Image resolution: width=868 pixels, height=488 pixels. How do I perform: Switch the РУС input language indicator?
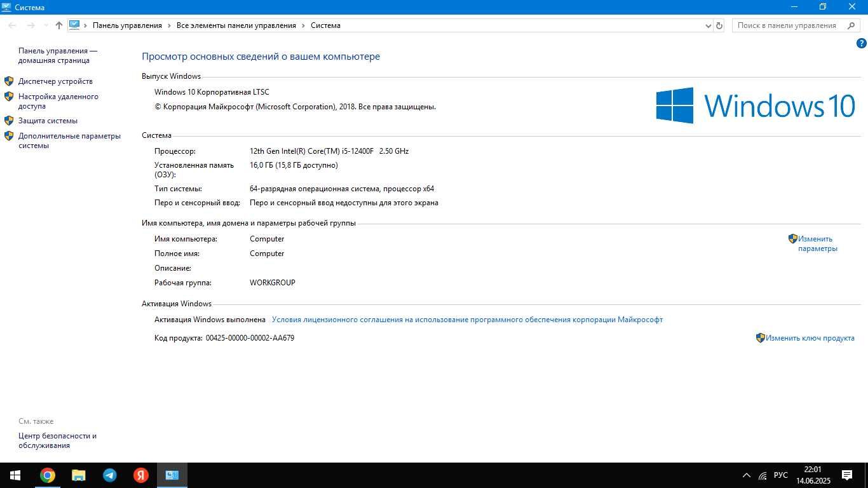[781, 475]
